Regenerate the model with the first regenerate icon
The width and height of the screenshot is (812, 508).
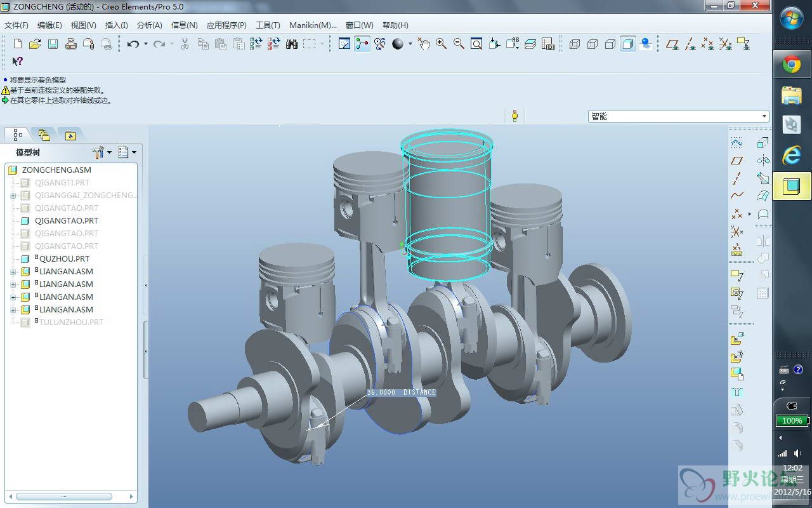point(256,44)
